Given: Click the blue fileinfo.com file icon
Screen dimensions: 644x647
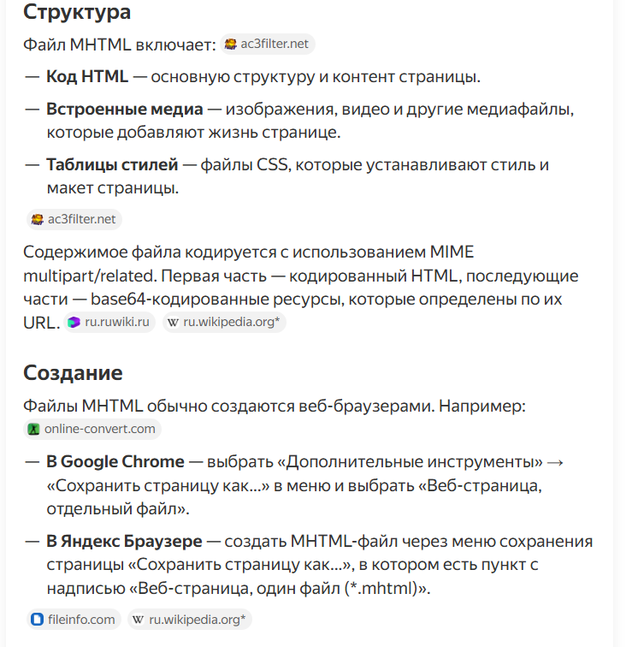Looking at the screenshot, I should pyautogui.click(x=37, y=619).
